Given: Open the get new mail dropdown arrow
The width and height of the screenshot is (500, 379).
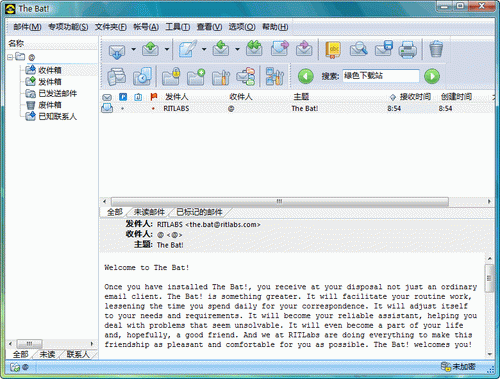Looking at the screenshot, I should click(x=133, y=49).
